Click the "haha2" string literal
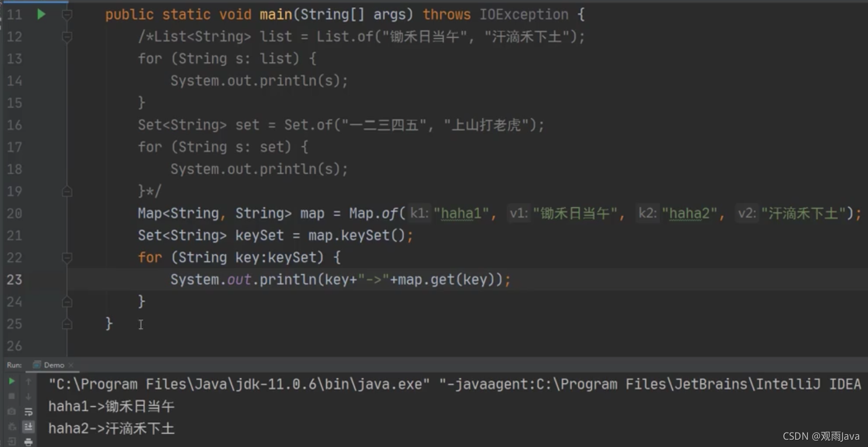 (689, 213)
